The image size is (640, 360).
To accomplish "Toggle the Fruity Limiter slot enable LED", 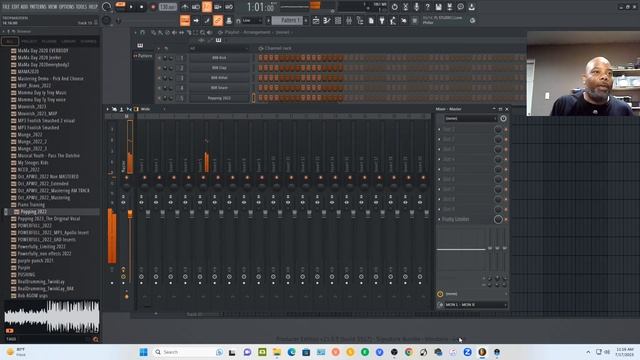I will point(506,219).
